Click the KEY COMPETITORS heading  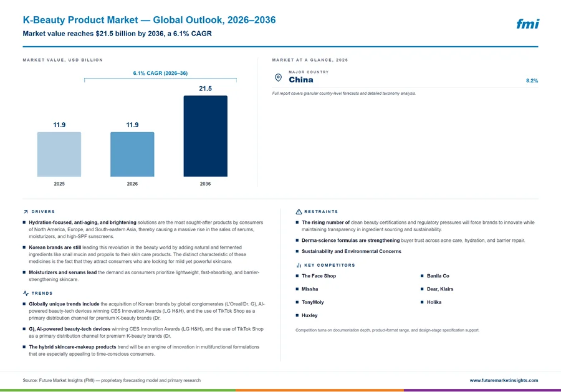click(x=330, y=265)
